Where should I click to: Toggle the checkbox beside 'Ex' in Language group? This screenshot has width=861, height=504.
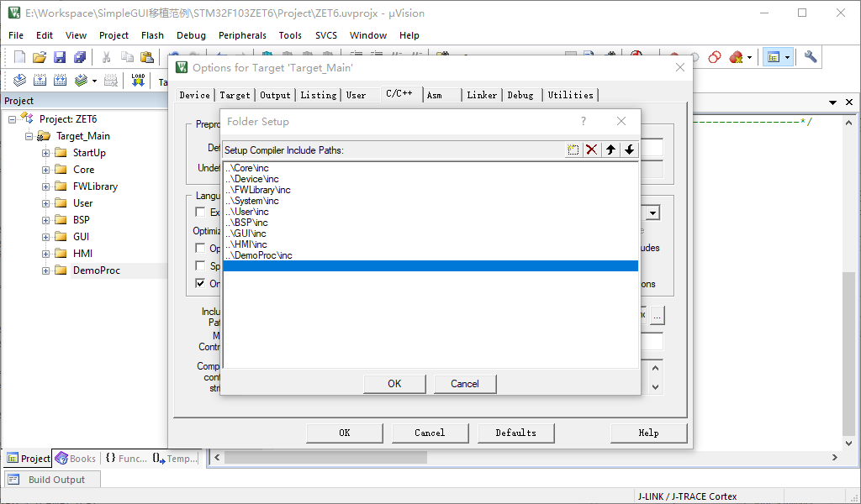click(200, 213)
